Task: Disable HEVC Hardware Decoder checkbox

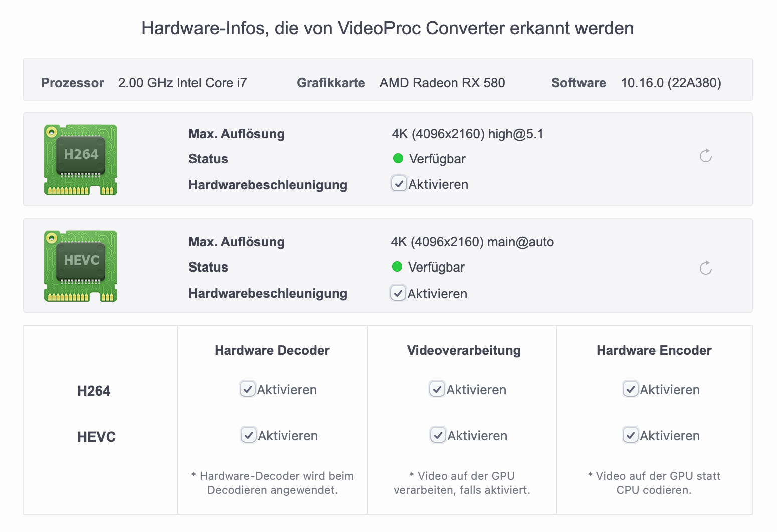Action: 249,435
